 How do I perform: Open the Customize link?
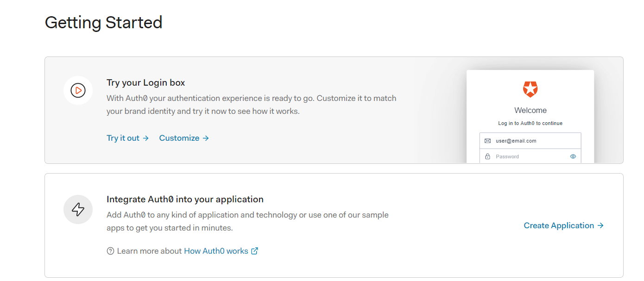[x=184, y=138]
